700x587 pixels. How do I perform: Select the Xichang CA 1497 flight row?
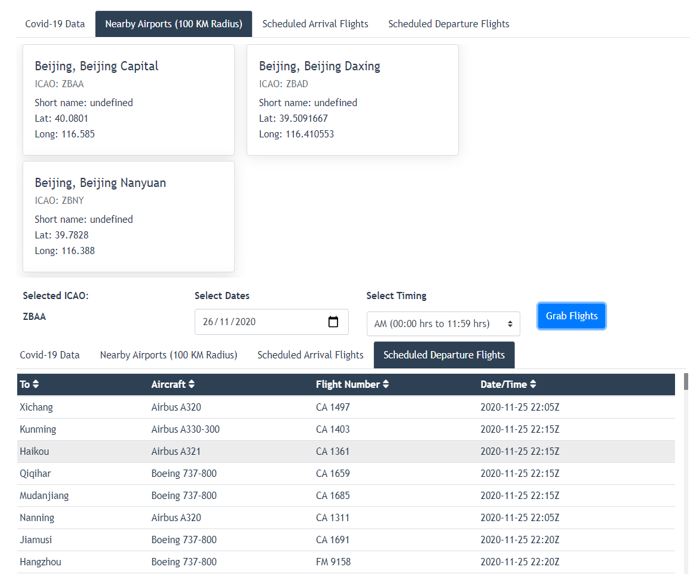pos(346,407)
